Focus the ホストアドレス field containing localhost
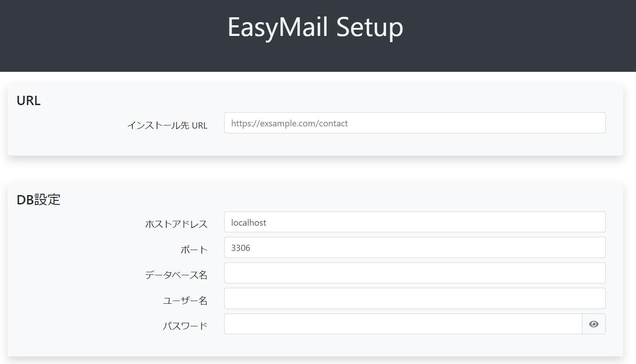Image resolution: width=636 pixels, height=364 pixels. (415, 222)
